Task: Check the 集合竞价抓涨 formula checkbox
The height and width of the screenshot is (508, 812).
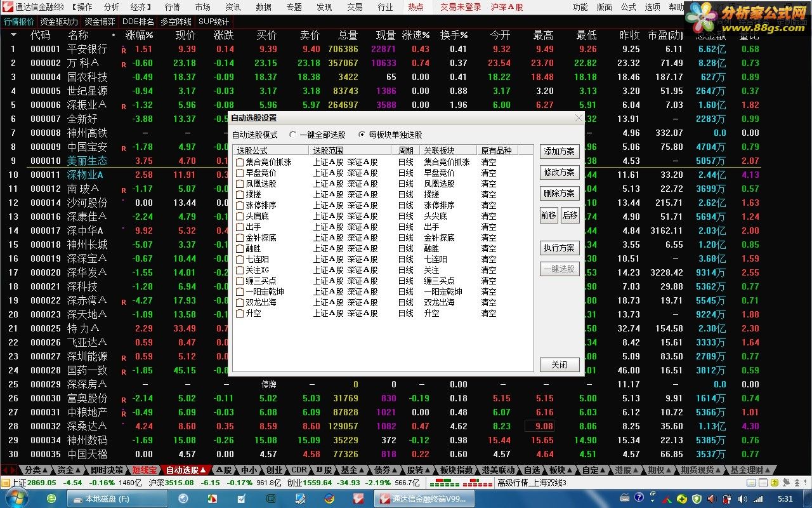Action: click(x=240, y=163)
